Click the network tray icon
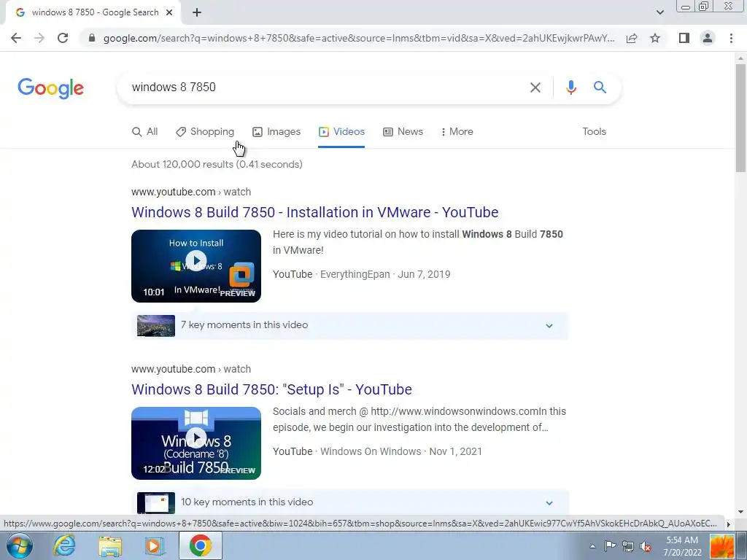This screenshot has height=560, width=747. [x=628, y=546]
